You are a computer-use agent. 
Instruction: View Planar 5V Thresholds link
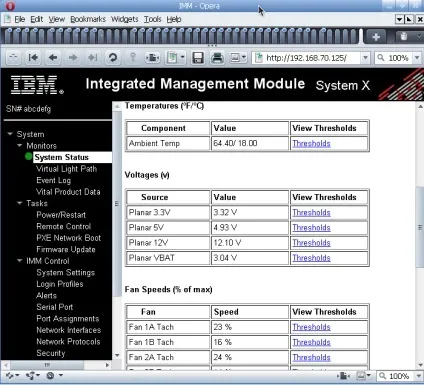[311, 228]
